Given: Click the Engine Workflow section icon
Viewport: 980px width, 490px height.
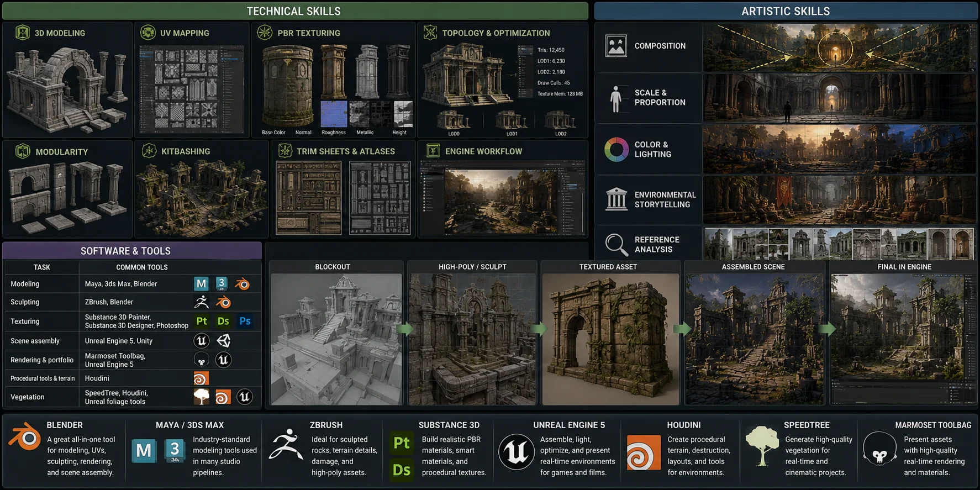Looking at the screenshot, I should click(433, 150).
